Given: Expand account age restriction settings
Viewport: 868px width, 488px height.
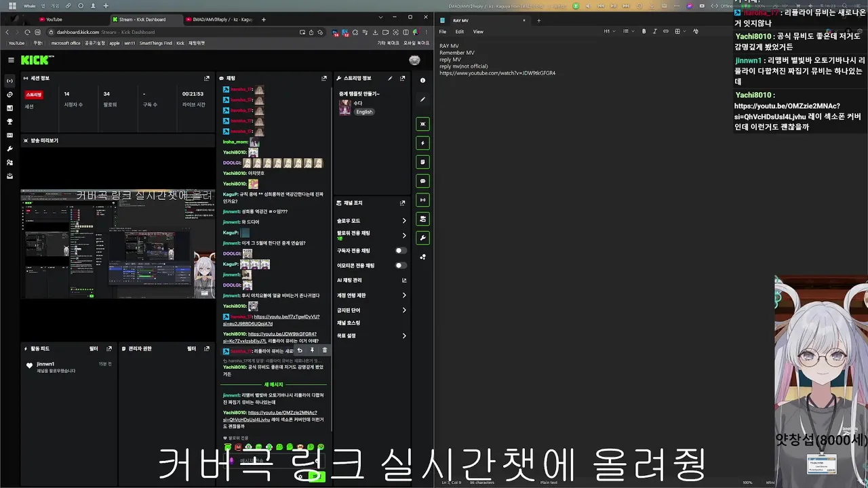Looking at the screenshot, I should tap(372, 296).
